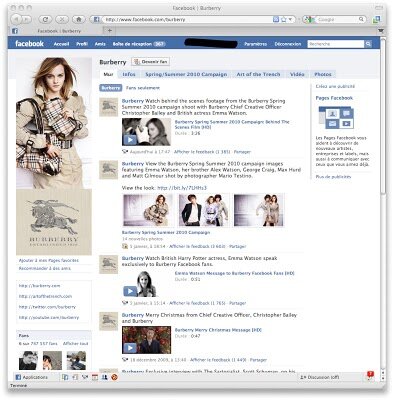This screenshot has height=400, width=394.
Task: Click Ajouter à mes Pages favorites
Action: click(x=49, y=260)
